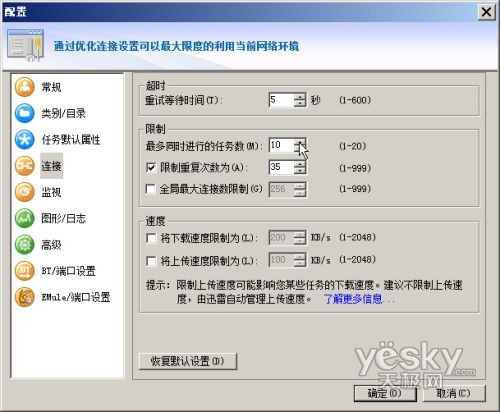This screenshot has width=500, height=412.
Task: Click the 类别/目录 folder icon
Action: (25, 113)
